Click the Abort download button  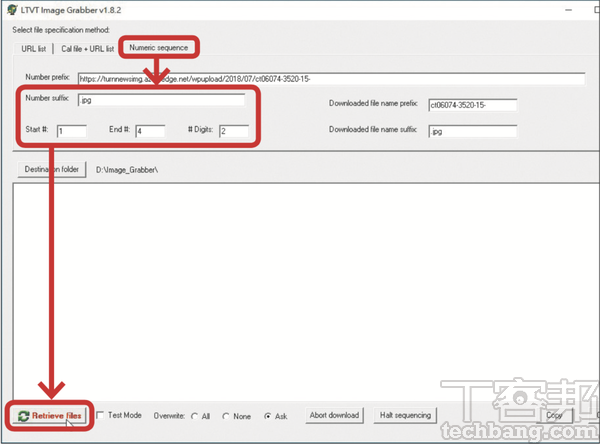(x=334, y=415)
